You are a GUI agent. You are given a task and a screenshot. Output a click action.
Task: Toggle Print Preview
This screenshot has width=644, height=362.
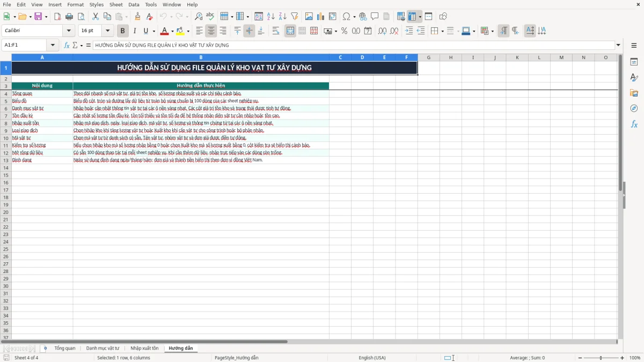(x=81, y=17)
